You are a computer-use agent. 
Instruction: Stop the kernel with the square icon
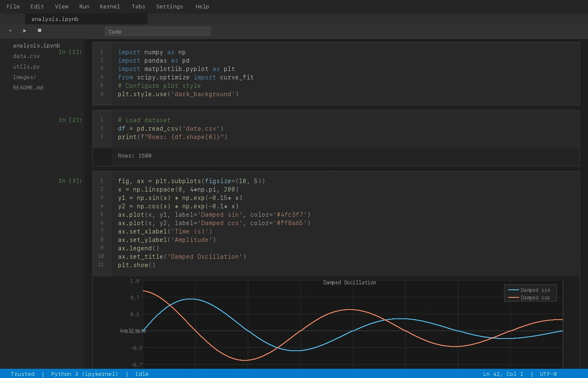[39, 31]
